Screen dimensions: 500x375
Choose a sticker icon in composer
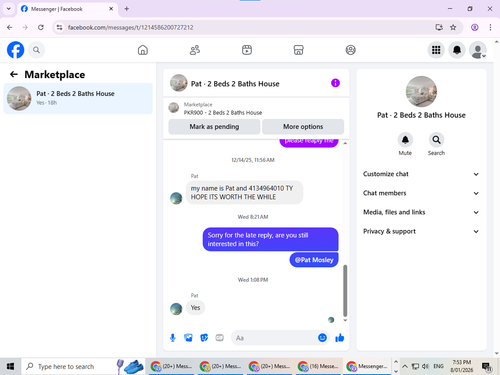point(204,338)
